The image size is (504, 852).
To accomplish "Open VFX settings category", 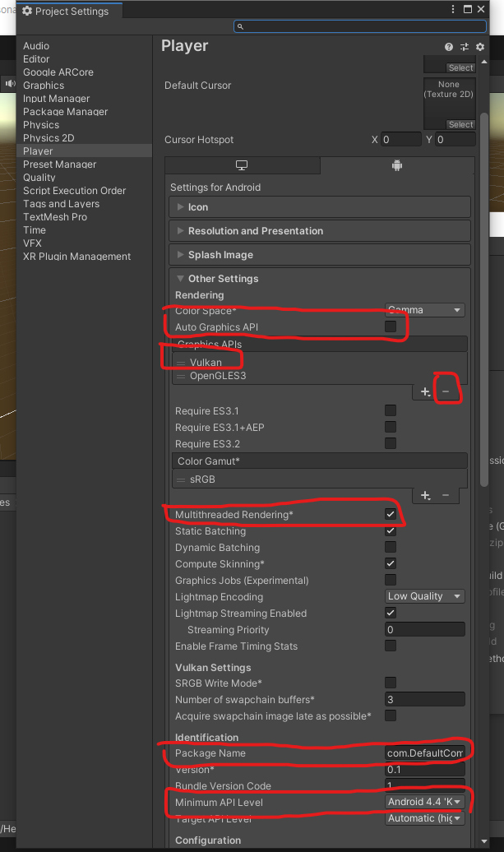I will click(x=32, y=243).
